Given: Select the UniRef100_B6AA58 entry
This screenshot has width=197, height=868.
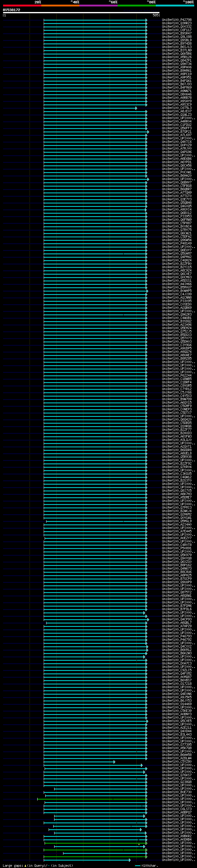Looking at the screenshot, I should pyautogui.click(x=177, y=755).
